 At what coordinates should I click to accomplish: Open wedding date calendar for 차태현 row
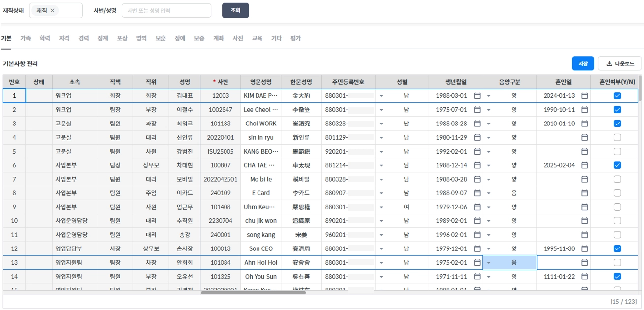(x=585, y=165)
